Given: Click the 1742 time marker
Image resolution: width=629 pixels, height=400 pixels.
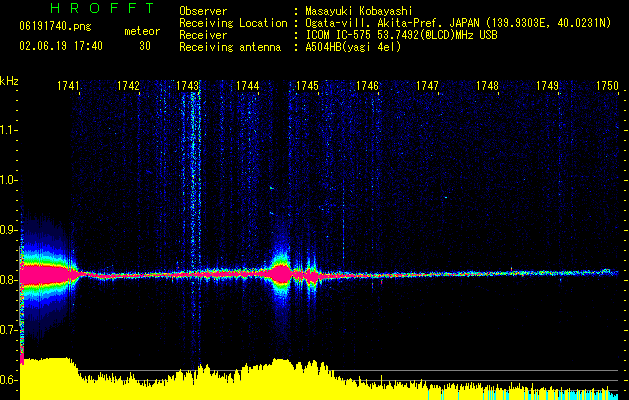Looking at the screenshot, I should [128, 86].
